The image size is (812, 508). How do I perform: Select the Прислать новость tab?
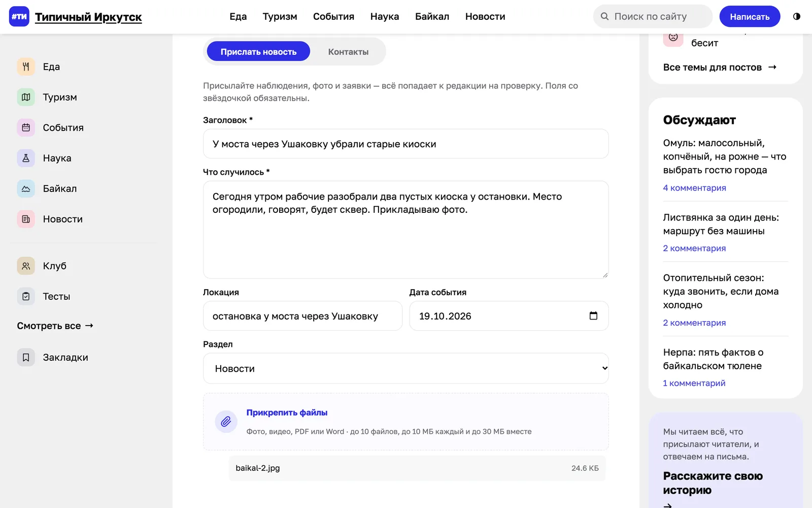coord(258,51)
